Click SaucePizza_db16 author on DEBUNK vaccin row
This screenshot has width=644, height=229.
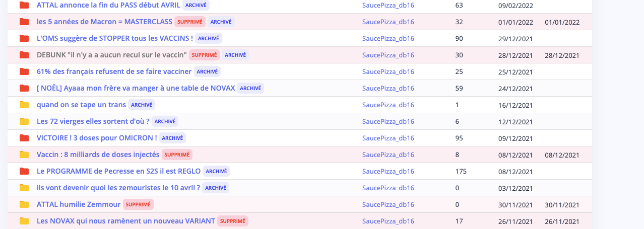coord(388,55)
